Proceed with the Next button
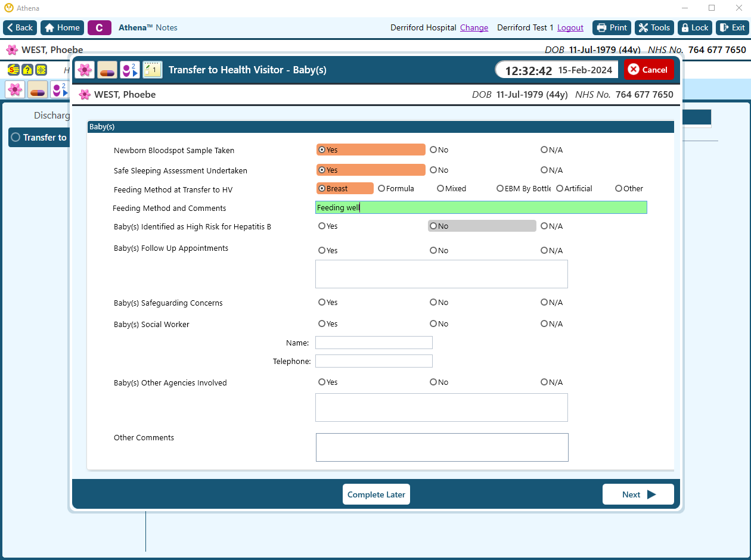Image resolution: width=751 pixels, height=560 pixels. (x=638, y=494)
